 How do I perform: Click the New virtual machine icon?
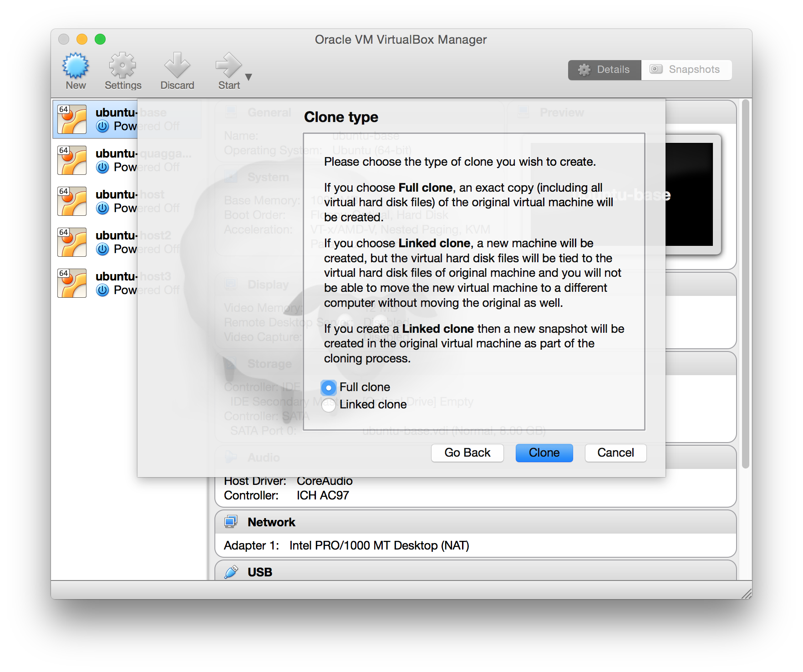point(76,66)
